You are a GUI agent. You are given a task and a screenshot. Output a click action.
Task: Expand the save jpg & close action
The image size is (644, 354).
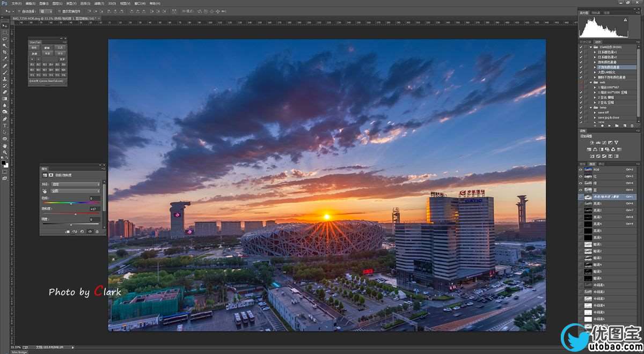click(x=595, y=117)
